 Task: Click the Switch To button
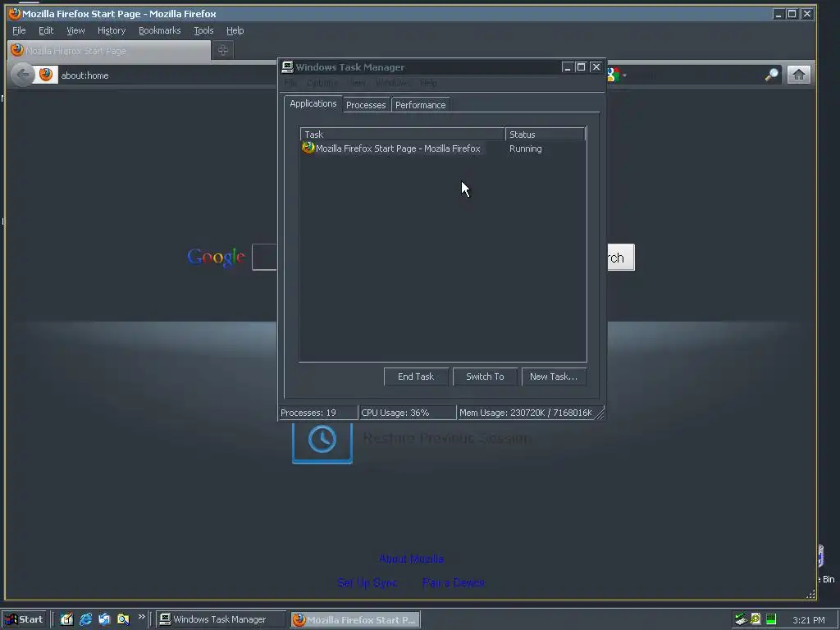pyautogui.click(x=485, y=377)
